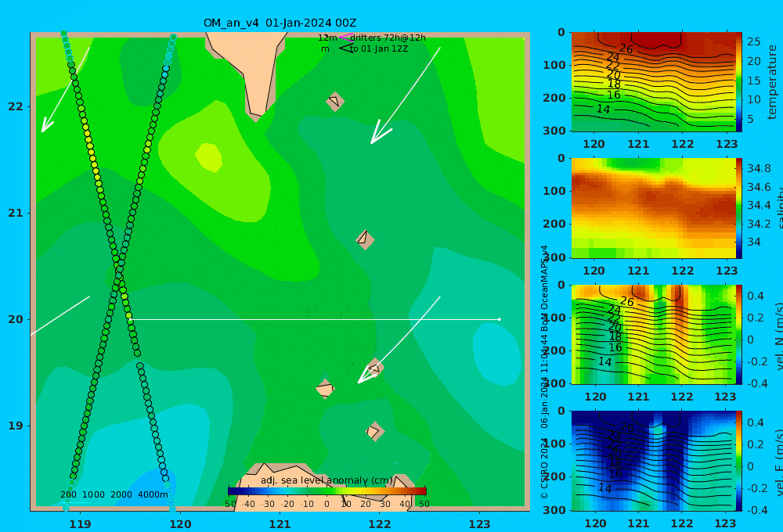
Task: Click the 14 contour label in the temperature panel
Action: (x=603, y=109)
